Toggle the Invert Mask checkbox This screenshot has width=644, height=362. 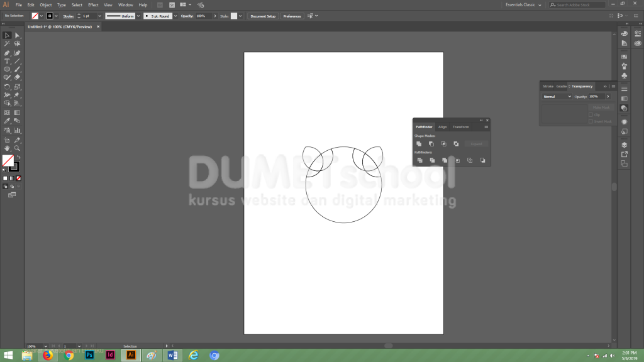591,121
